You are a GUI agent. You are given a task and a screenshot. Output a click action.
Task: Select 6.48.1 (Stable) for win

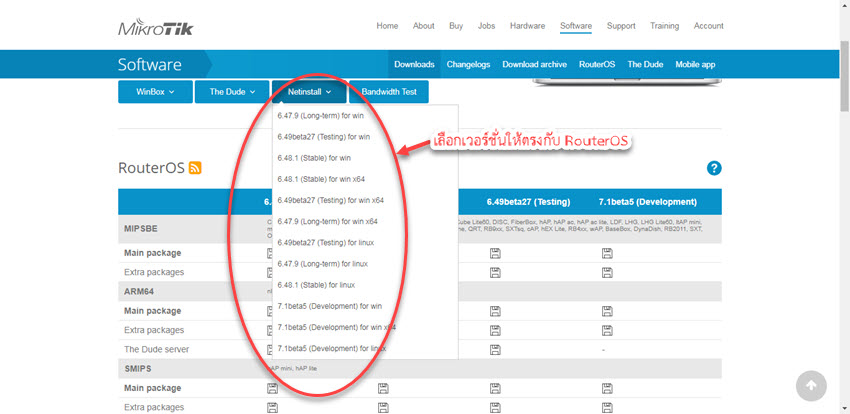point(314,158)
